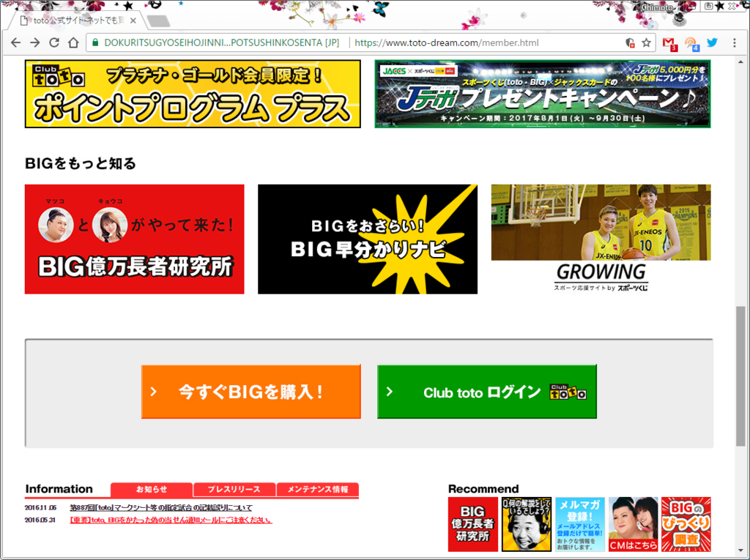Close the toto公式サイト browser tab
This screenshot has height=560, width=750.
(133, 20)
